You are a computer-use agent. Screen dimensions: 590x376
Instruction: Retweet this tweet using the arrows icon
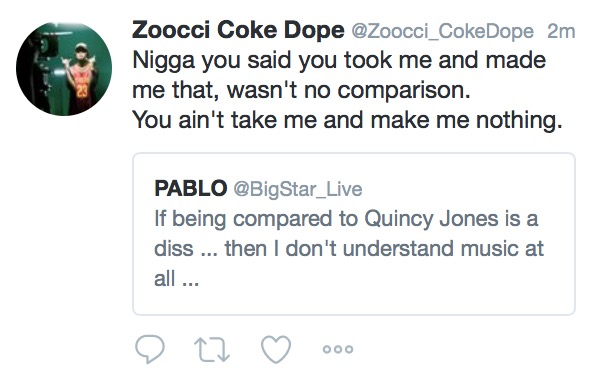212,350
